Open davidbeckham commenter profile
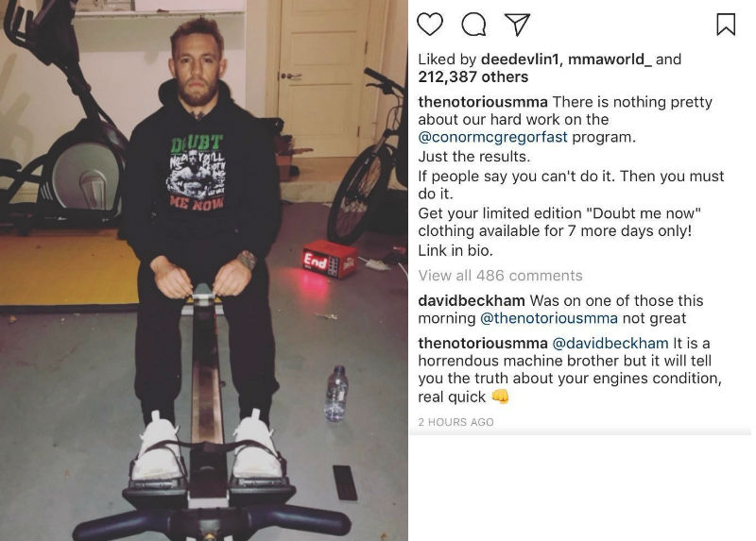 (471, 300)
